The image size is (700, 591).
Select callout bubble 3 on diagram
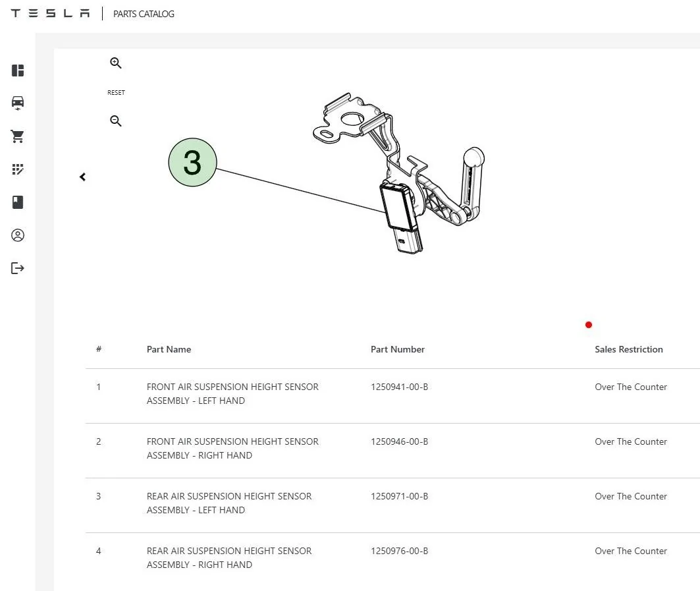192,162
